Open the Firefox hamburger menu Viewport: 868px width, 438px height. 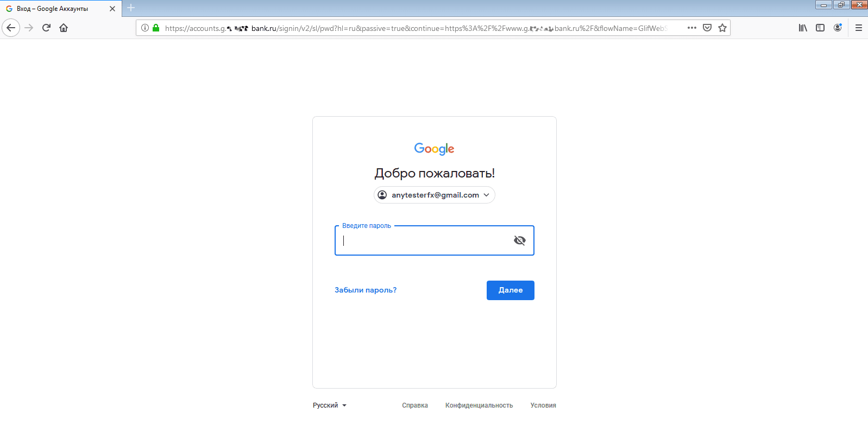coord(859,28)
